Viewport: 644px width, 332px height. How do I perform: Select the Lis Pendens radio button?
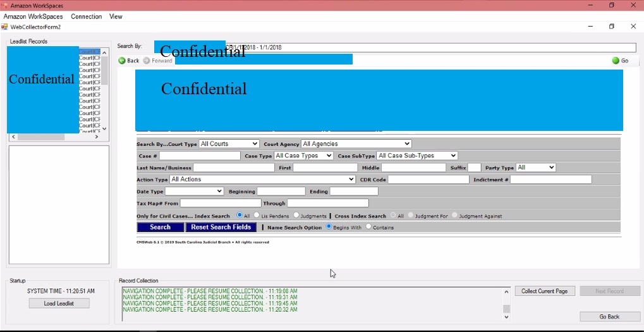257,215
